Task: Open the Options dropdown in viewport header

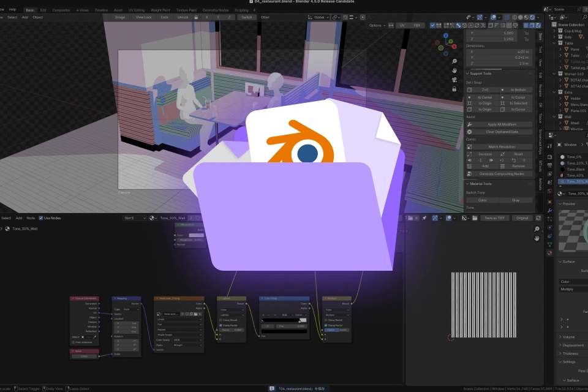Action: point(377,26)
